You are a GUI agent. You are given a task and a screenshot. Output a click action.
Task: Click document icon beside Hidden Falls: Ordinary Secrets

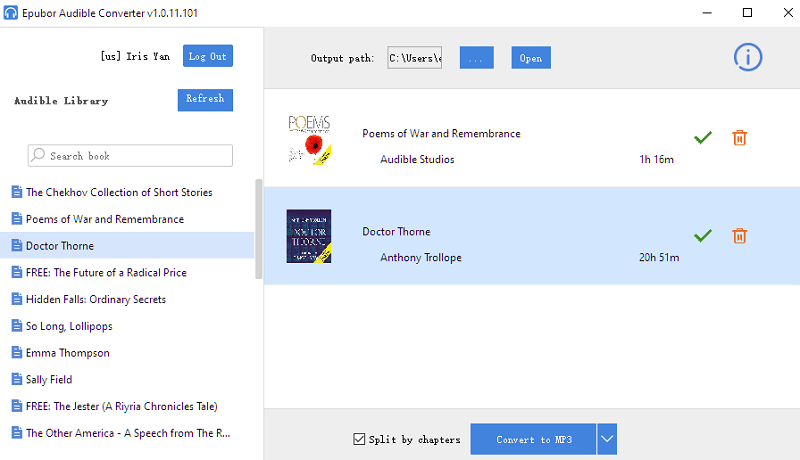pos(17,299)
